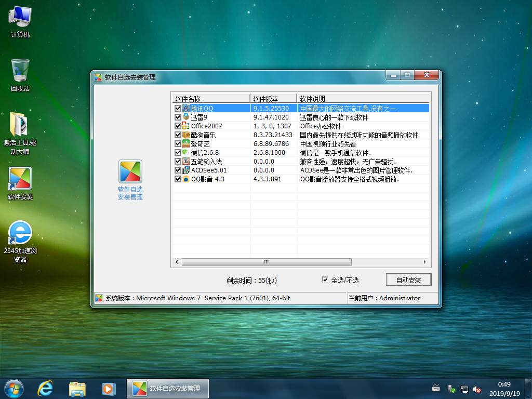532x399 pixels.
Task: Toggle the 全选/不选 checkbox
Action: [x=325, y=280]
